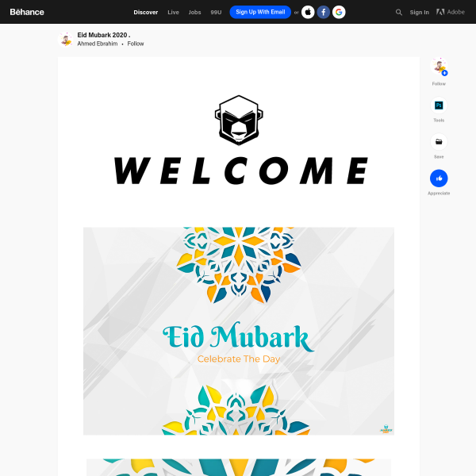This screenshot has width=476, height=476.
Task: Open the Photoshop Tools icon in sidebar
Action: pyautogui.click(x=439, y=106)
